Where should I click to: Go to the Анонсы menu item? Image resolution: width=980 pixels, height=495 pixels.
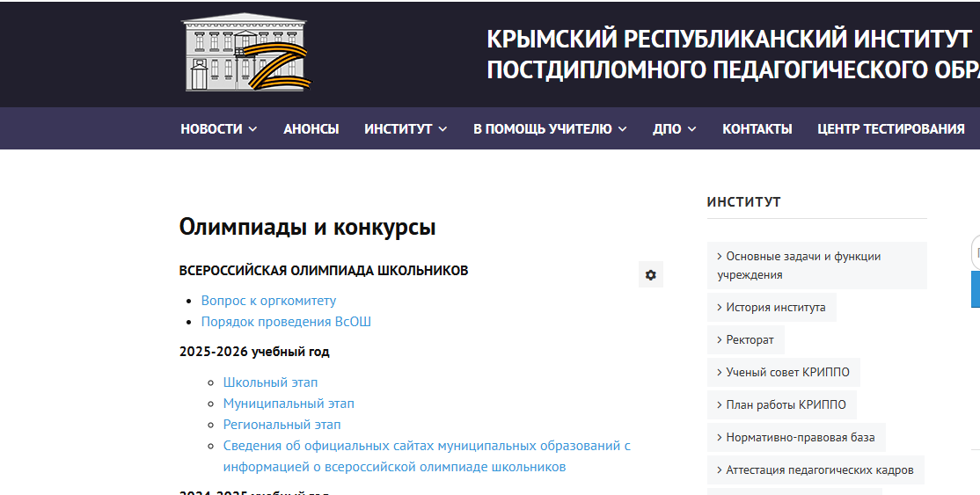311,128
